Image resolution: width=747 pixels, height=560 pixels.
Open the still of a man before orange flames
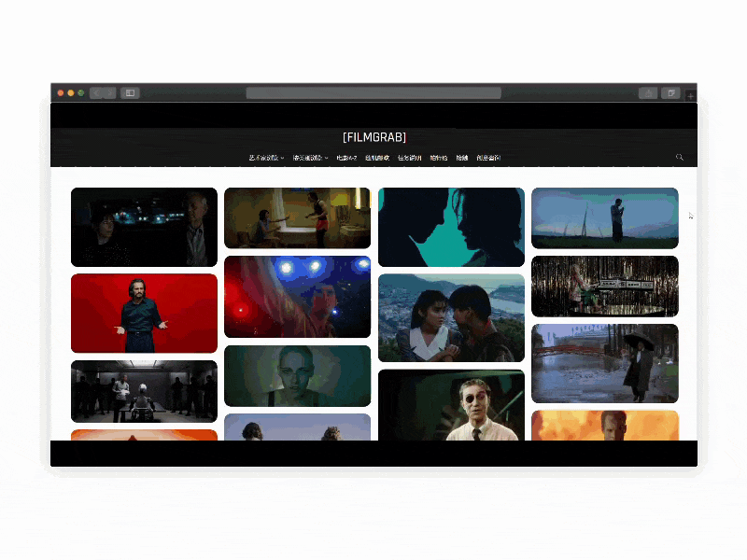605,426
